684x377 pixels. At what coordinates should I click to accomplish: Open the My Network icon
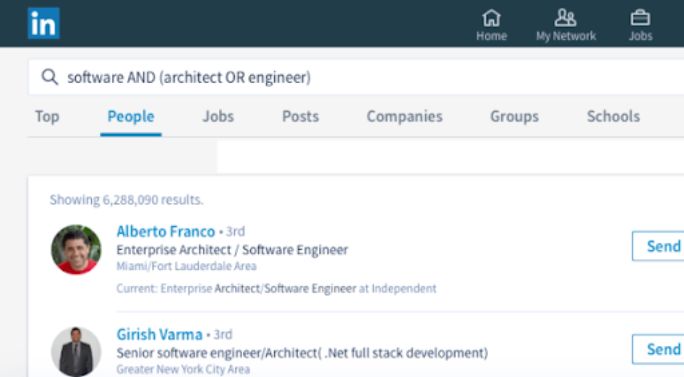tap(565, 18)
